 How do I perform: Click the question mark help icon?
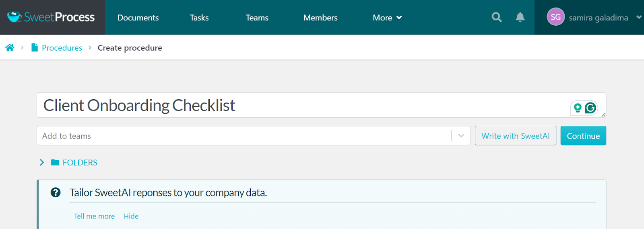[x=56, y=192]
